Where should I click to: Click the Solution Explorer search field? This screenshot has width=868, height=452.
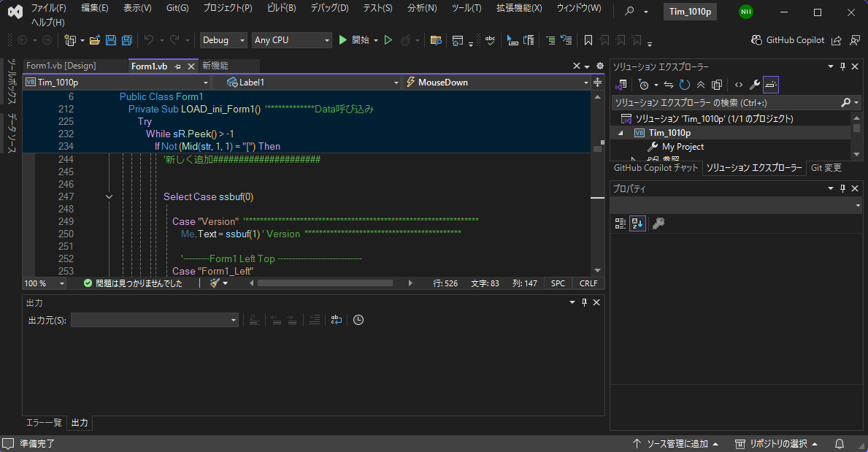(724, 103)
